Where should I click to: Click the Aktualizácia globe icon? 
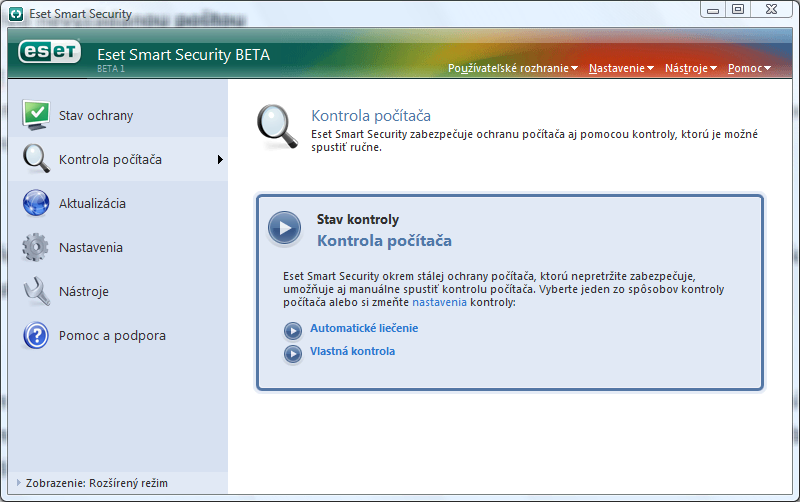tap(36, 203)
